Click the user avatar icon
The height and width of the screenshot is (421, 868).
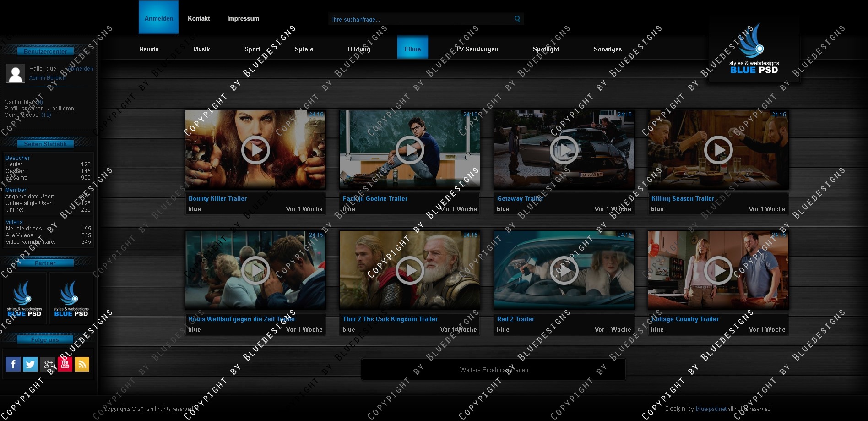[x=15, y=73]
